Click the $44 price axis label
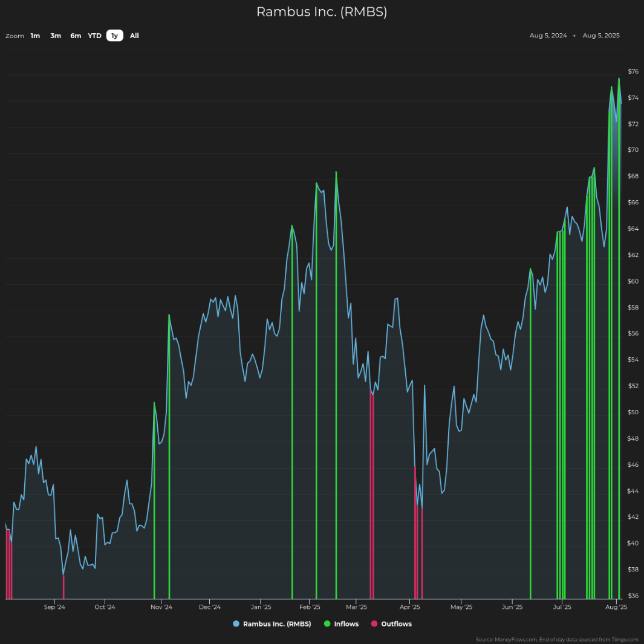644x644 pixels. [633, 491]
